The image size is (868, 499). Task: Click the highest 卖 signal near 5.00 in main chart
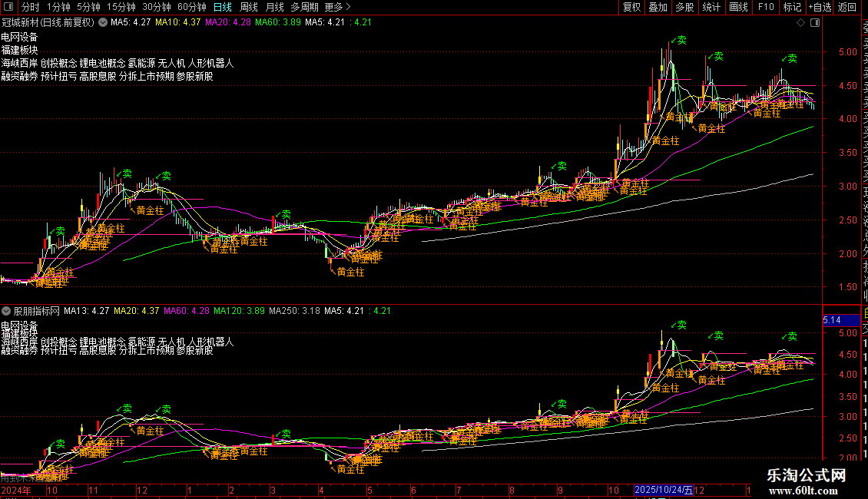coord(679,41)
